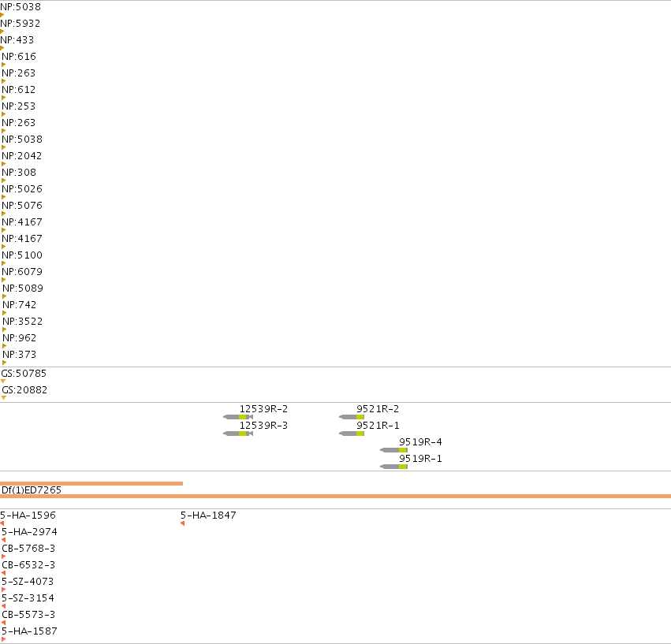
Task: Click the NP:5932 insertion label
Action: (x=21, y=24)
